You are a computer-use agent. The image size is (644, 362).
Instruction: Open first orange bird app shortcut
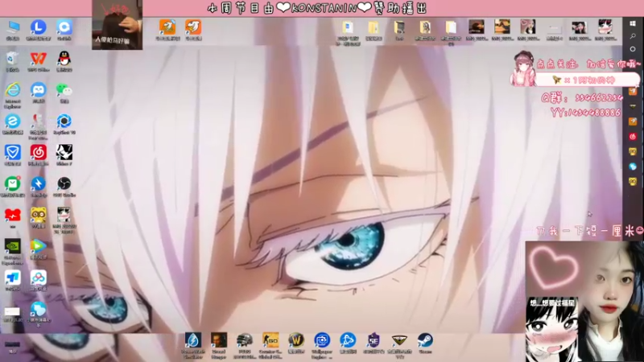pos(167,27)
